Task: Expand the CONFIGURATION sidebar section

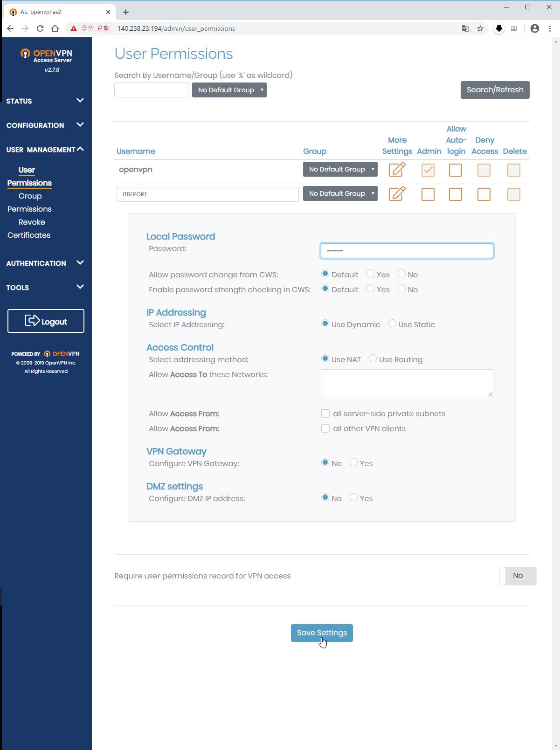Action: click(45, 125)
